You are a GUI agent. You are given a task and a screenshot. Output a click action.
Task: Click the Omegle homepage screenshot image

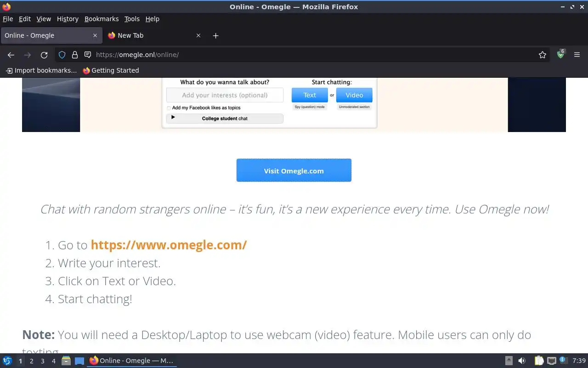pyautogui.click(x=294, y=105)
